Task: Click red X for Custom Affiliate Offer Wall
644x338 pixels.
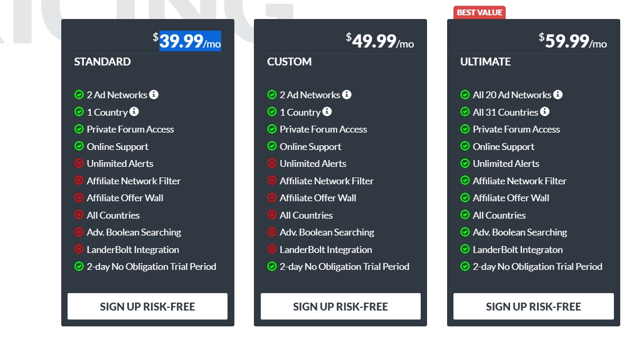Action: coord(272,198)
